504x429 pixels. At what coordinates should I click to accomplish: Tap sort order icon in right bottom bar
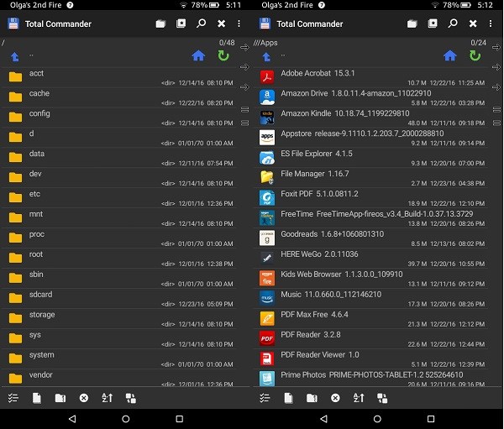pos(359,398)
